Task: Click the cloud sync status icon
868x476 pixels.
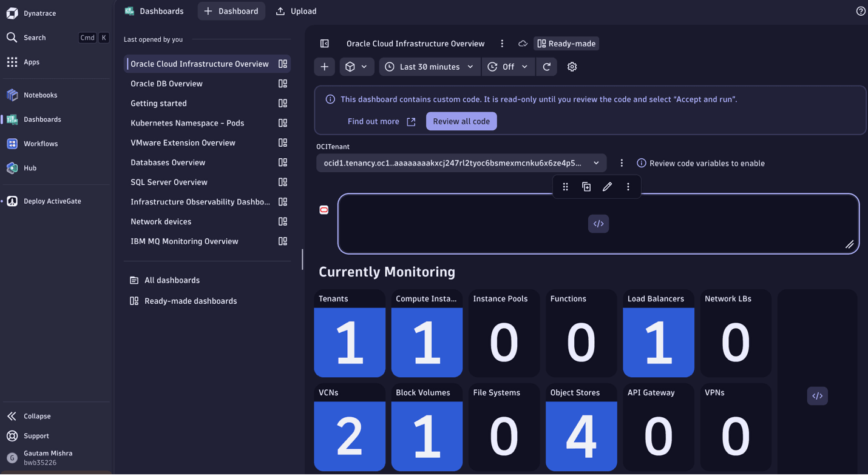Action: pyautogui.click(x=523, y=44)
